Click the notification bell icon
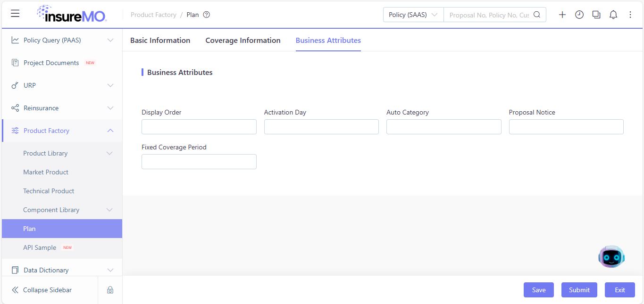Image resolution: width=644 pixels, height=304 pixels. click(x=613, y=15)
